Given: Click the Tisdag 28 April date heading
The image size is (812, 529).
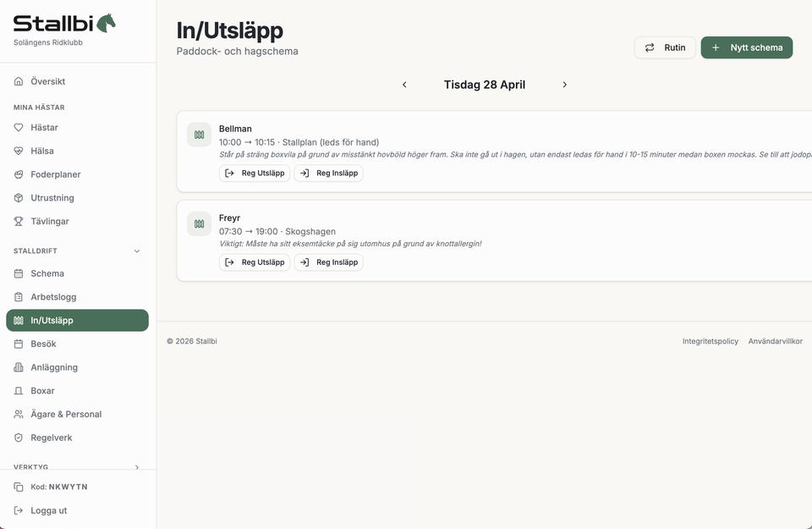Looking at the screenshot, I should [x=484, y=85].
